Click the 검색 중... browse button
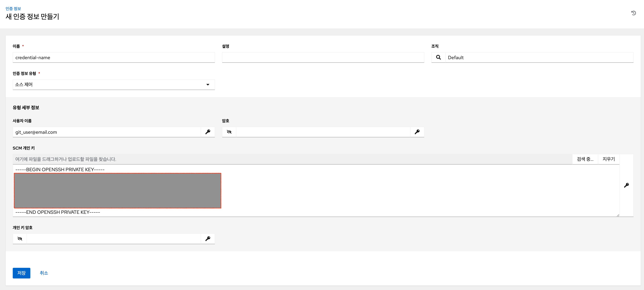This screenshot has height=290, width=644. pyautogui.click(x=585, y=159)
